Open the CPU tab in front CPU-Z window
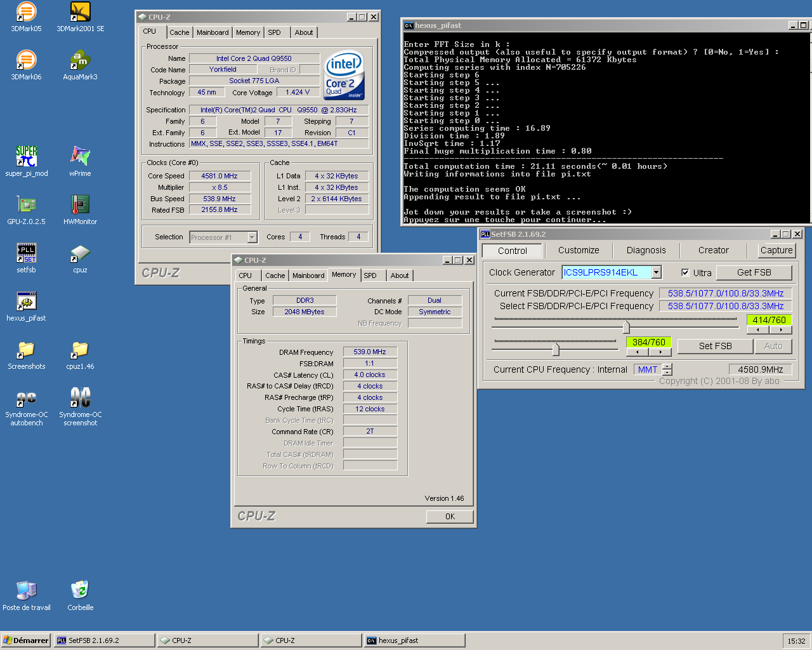Viewport: 812px width, 650px height. coord(245,275)
